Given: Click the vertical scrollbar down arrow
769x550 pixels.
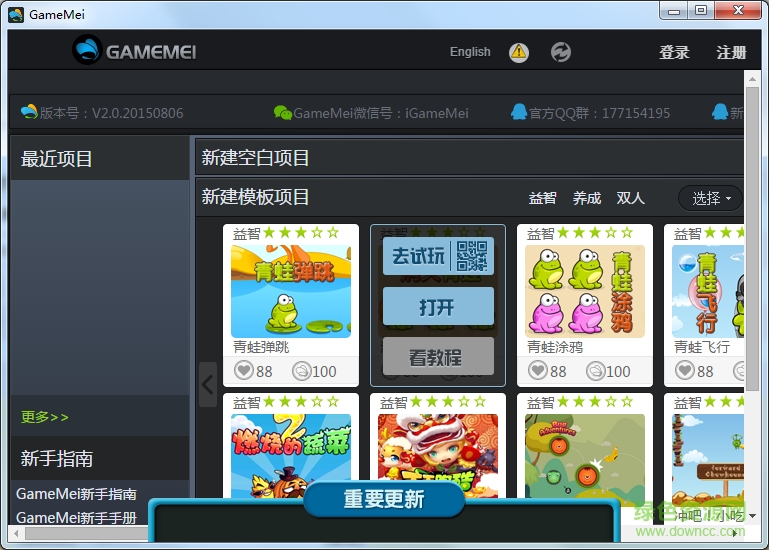Looking at the screenshot, I should [752, 516].
